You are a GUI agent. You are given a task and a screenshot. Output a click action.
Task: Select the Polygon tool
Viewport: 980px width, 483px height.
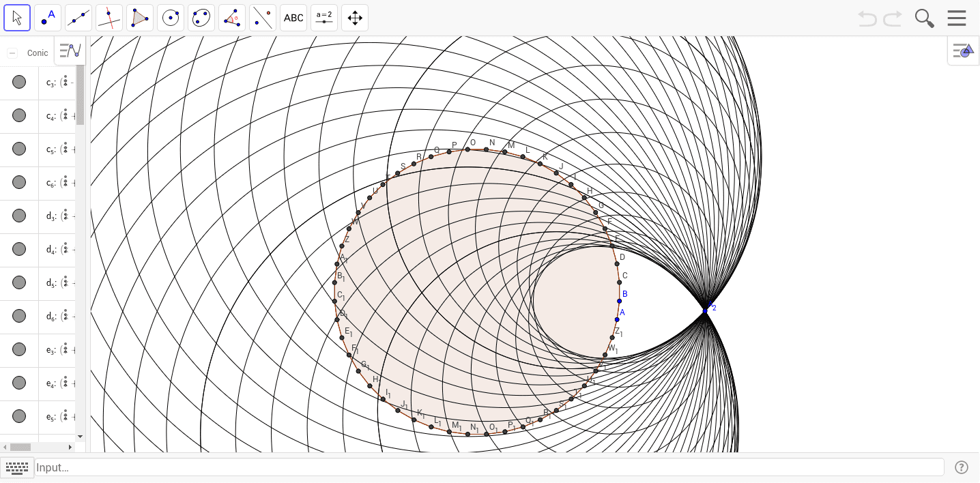pyautogui.click(x=140, y=18)
